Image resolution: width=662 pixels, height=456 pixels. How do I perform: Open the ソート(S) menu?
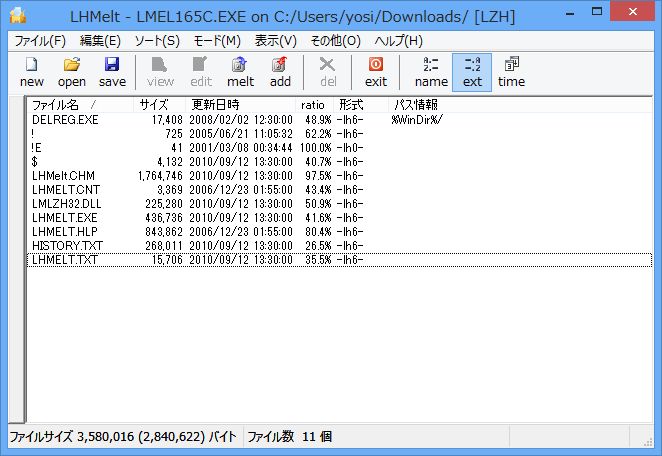[157, 41]
